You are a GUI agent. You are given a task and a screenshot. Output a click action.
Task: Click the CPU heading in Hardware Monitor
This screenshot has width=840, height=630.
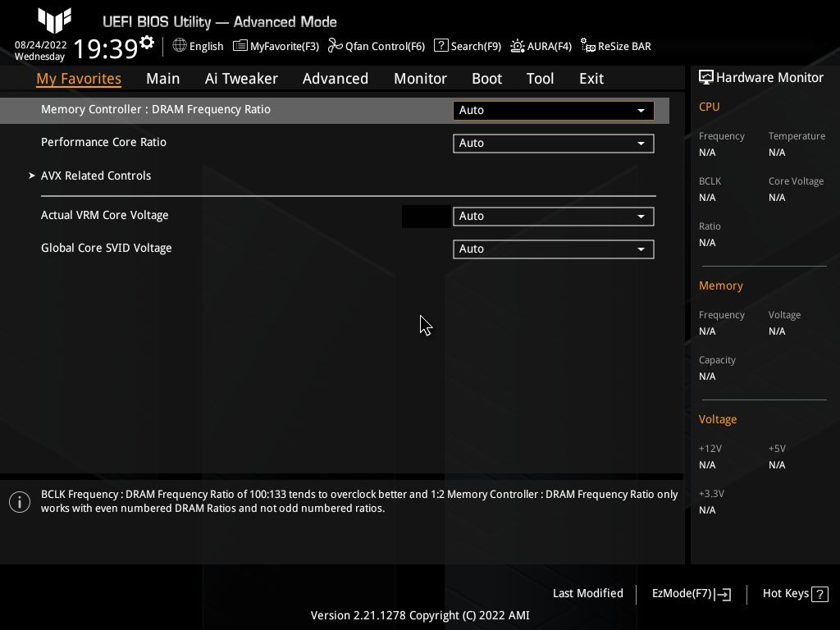[709, 107]
